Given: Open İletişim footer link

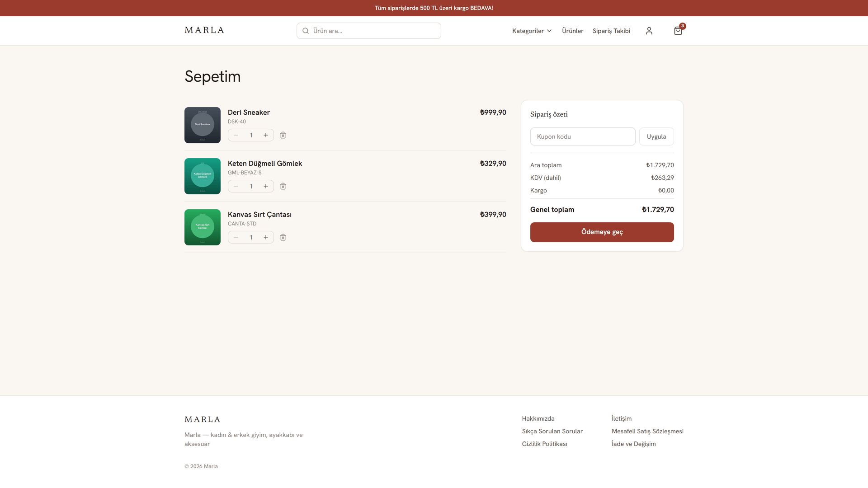Looking at the screenshot, I should [622, 419].
